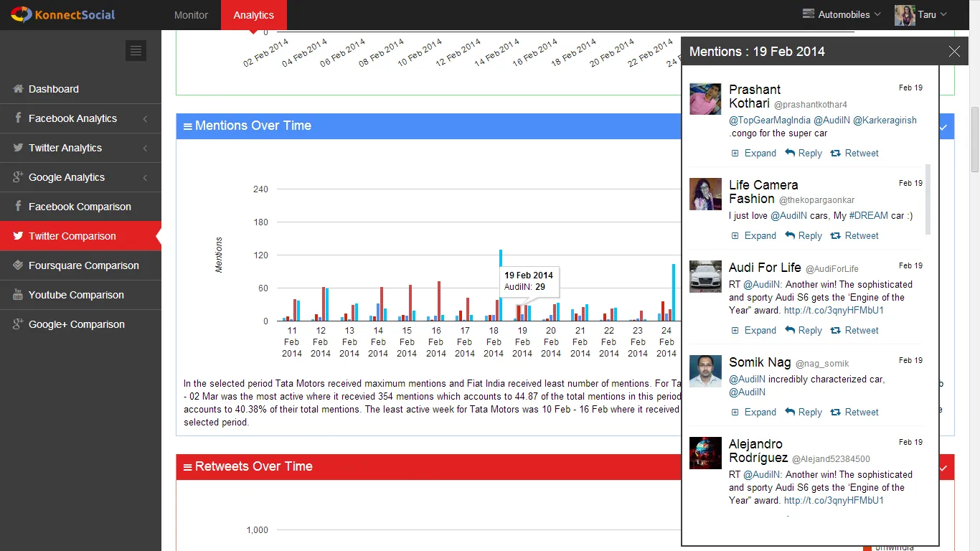The image size is (980, 551).
Task: Open the Automobiles dropdown
Action: [842, 14]
